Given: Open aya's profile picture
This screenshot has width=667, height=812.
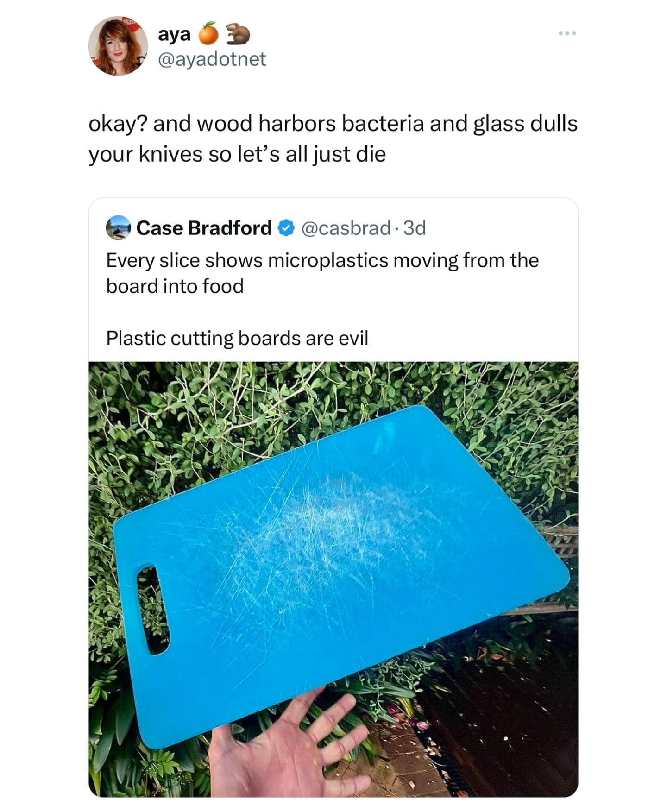Looking at the screenshot, I should [118, 46].
